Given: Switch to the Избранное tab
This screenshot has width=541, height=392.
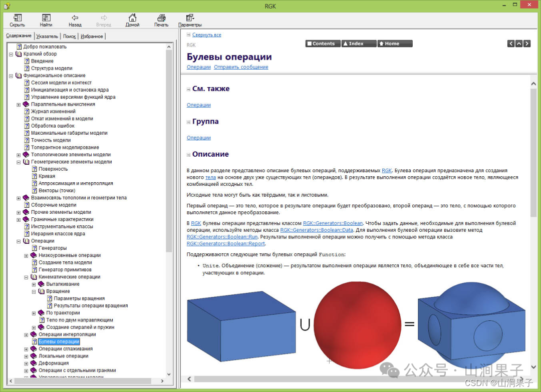Looking at the screenshot, I should (x=92, y=36).
